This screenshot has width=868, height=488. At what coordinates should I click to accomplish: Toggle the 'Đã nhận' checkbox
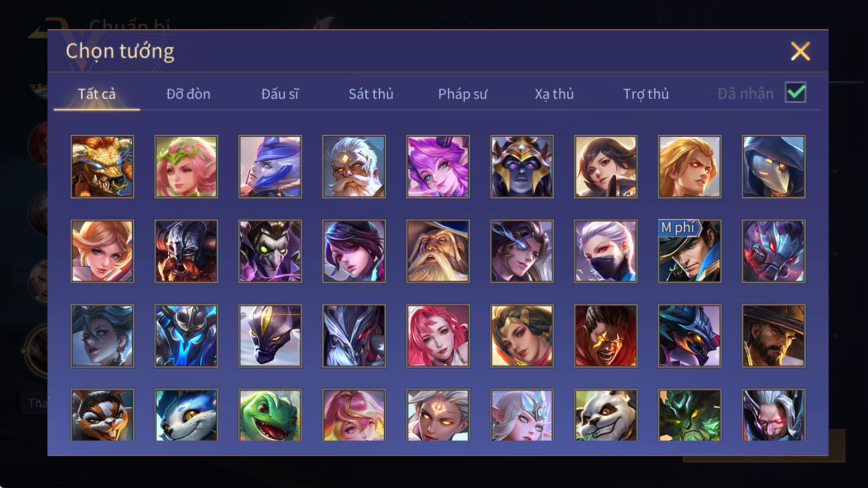795,92
